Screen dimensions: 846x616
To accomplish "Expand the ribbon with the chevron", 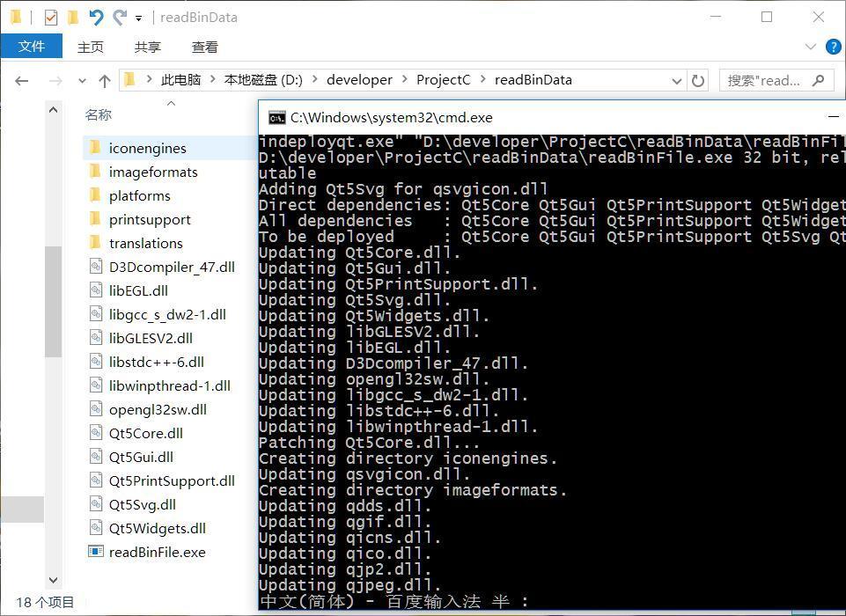I will 811,47.
